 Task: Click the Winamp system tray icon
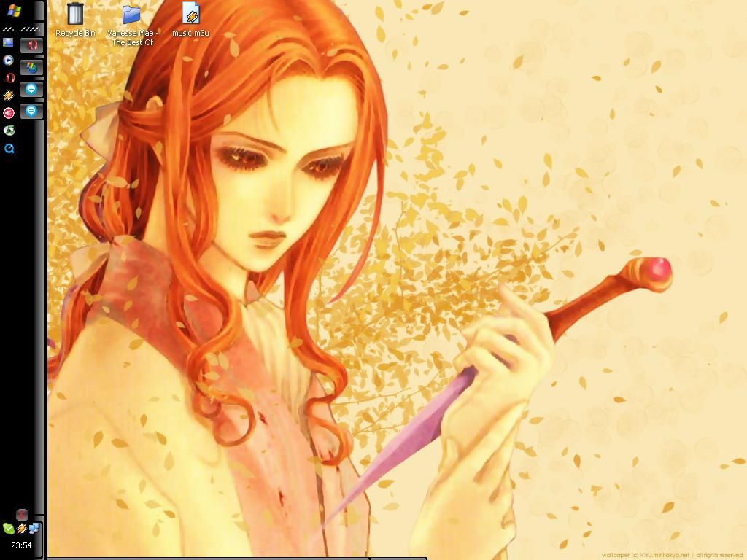pos(21,528)
